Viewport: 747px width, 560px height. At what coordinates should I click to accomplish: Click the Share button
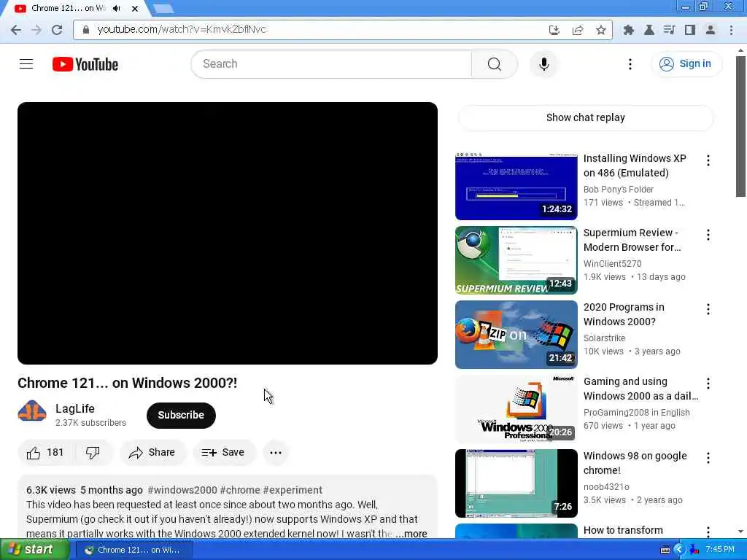[152, 452]
